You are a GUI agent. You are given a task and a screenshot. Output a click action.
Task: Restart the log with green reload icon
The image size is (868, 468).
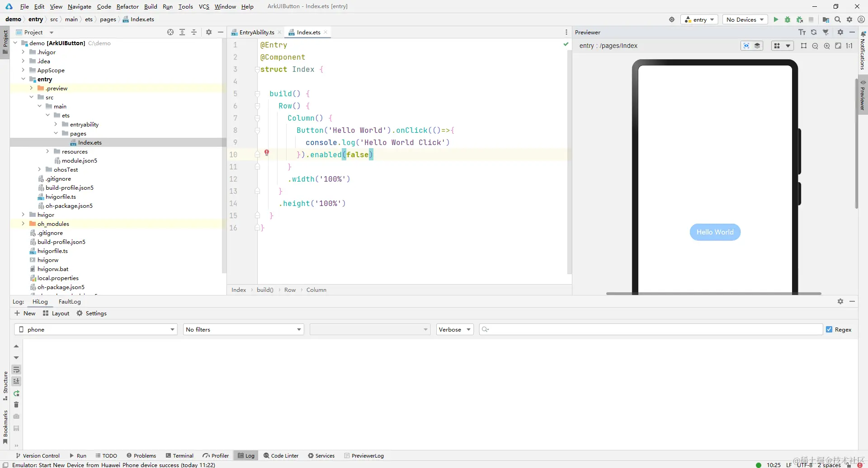(16, 393)
